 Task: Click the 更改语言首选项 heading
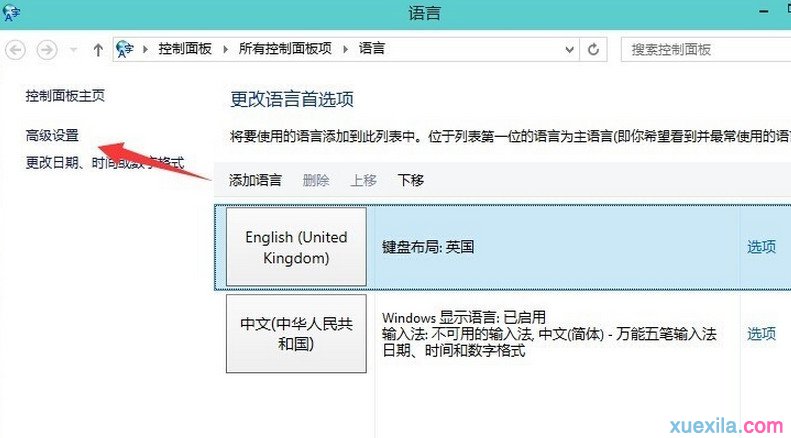point(292,99)
